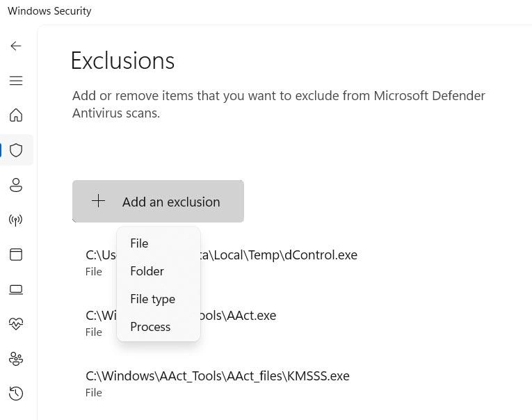This screenshot has height=420, width=532.
Task: Click the plus icon on Add an exclusion
Action: pos(98,201)
